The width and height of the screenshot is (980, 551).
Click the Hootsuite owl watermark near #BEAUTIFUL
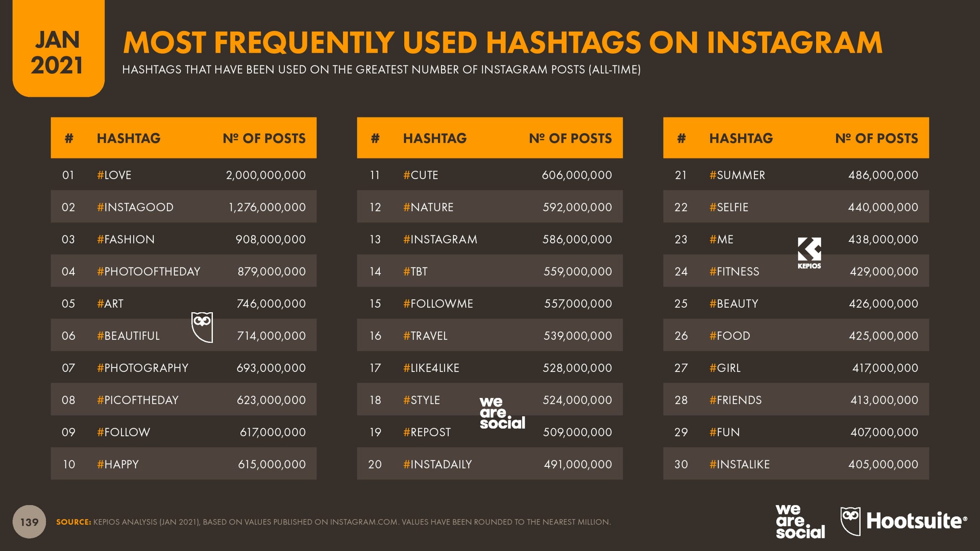pyautogui.click(x=202, y=327)
